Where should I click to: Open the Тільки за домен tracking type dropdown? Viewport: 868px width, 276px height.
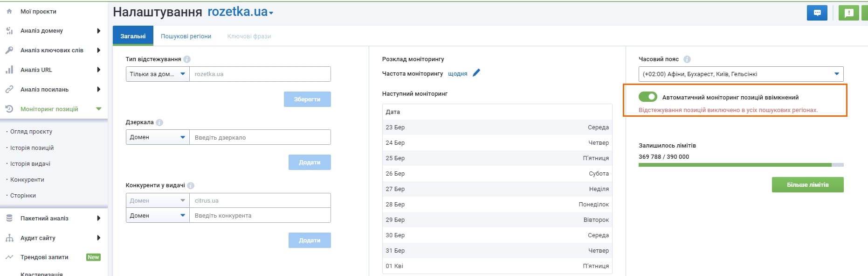[158, 74]
